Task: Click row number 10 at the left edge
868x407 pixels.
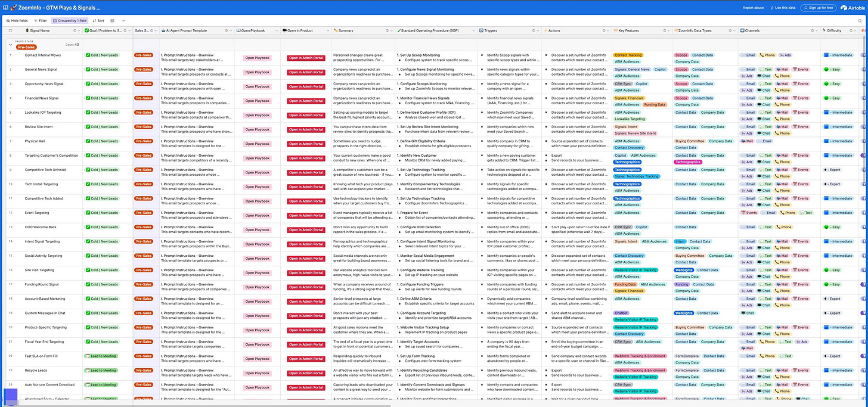Action: (x=10, y=184)
